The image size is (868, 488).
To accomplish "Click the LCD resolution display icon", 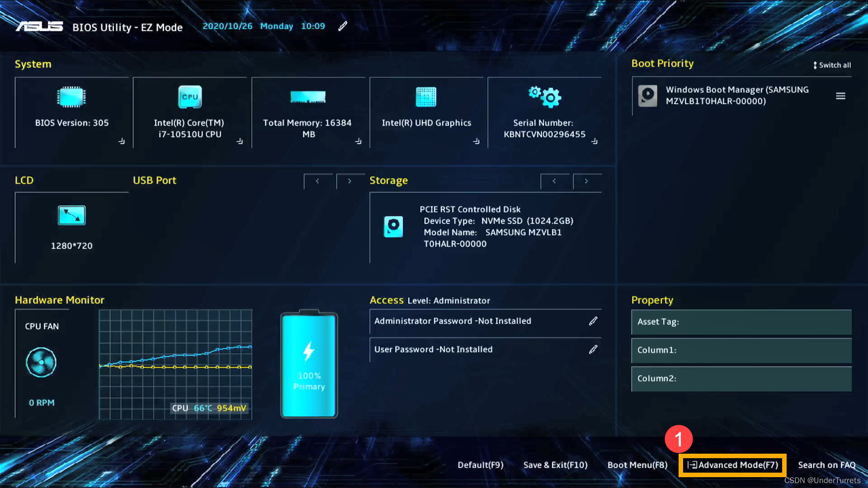I will [71, 215].
